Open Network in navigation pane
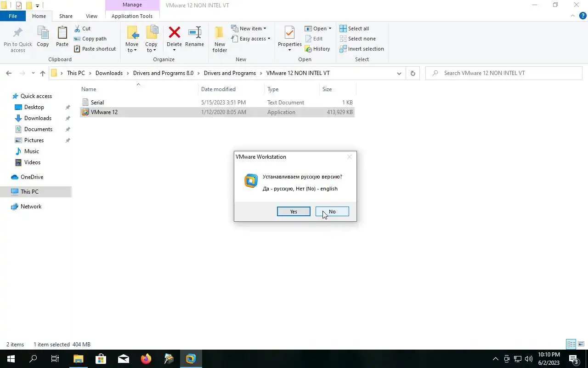The image size is (588, 368). pos(31,207)
